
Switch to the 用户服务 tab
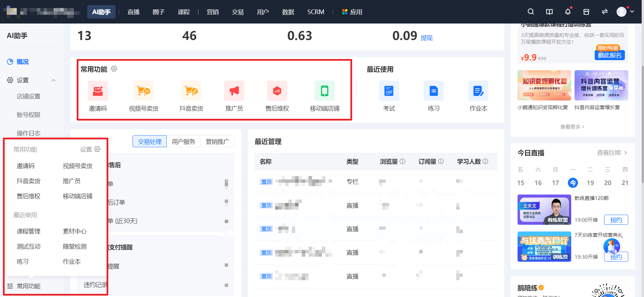point(183,141)
